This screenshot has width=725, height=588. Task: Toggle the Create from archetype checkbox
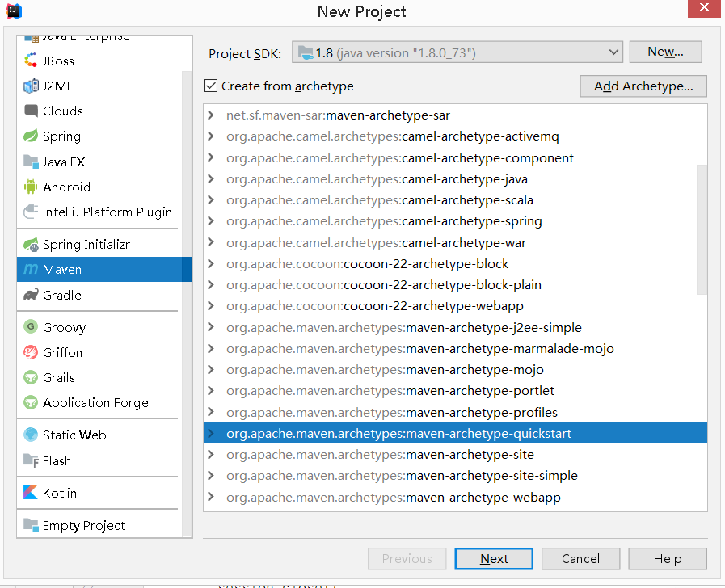212,86
